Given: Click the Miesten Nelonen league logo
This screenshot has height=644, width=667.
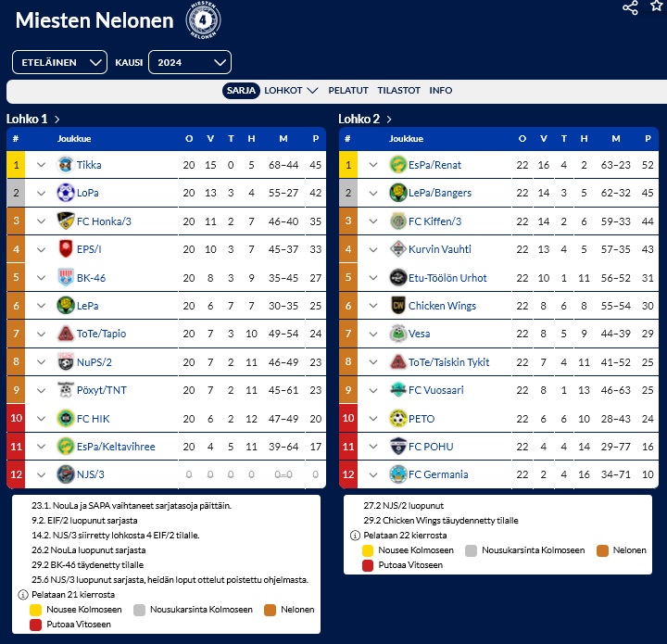Looking at the screenshot, I should coord(204,19).
